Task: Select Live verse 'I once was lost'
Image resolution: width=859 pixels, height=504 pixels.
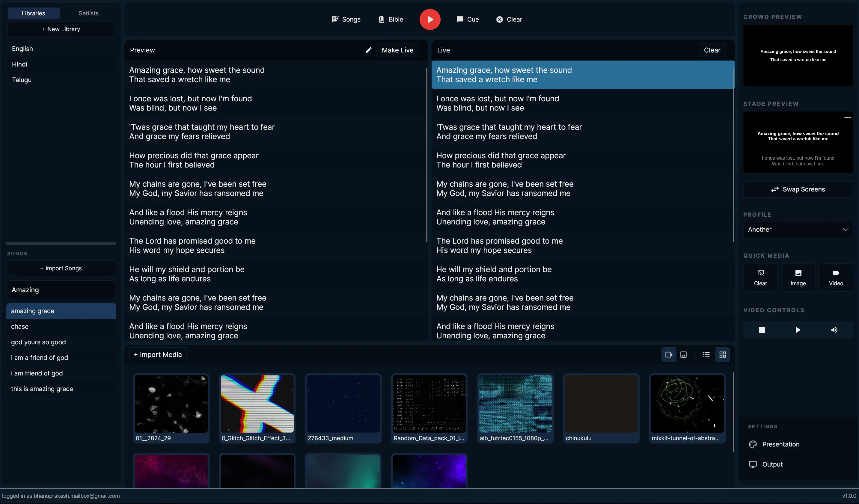Action: pos(583,103)
